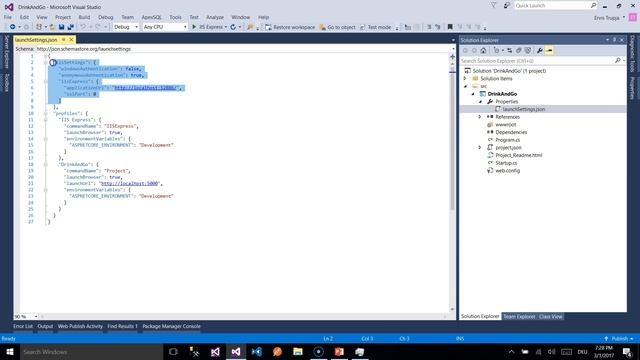
Task: Click the Show All Files icon in Solution Explorer
Action: pyautogui.click(x=528, y=51)
